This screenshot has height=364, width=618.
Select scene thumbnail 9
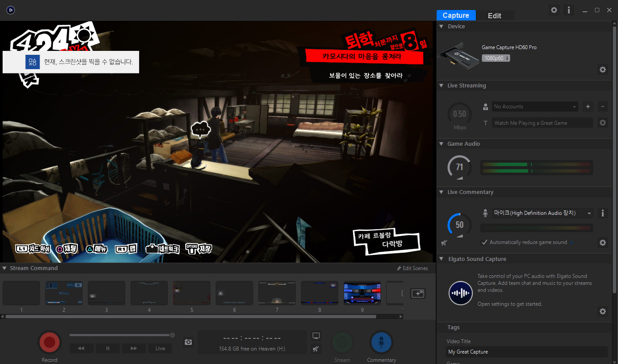coord(362,293)
